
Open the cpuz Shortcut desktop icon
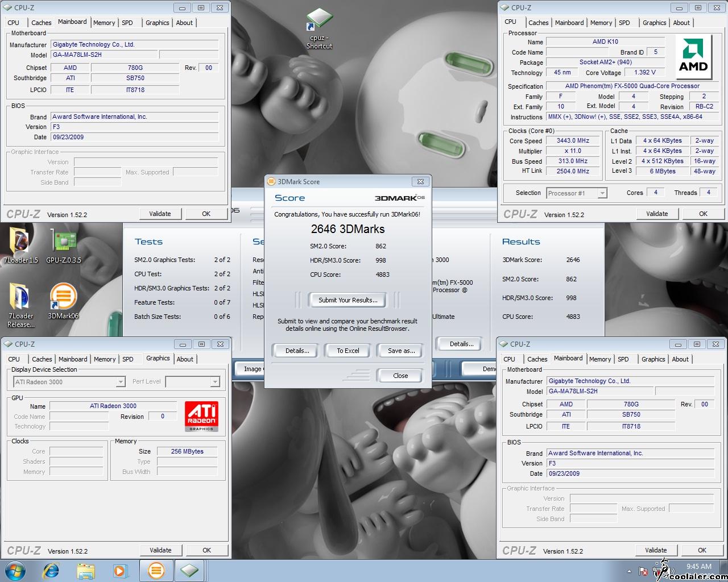coord(319,28)
